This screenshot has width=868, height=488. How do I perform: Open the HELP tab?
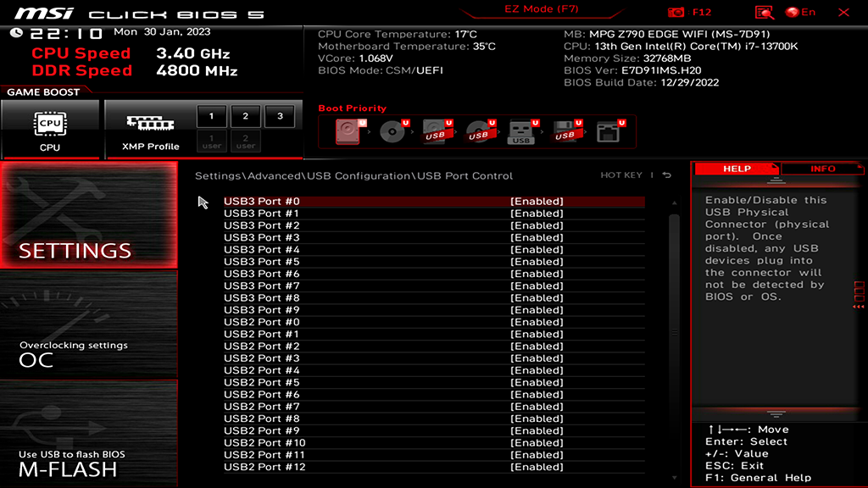click(x=737, y=169)
